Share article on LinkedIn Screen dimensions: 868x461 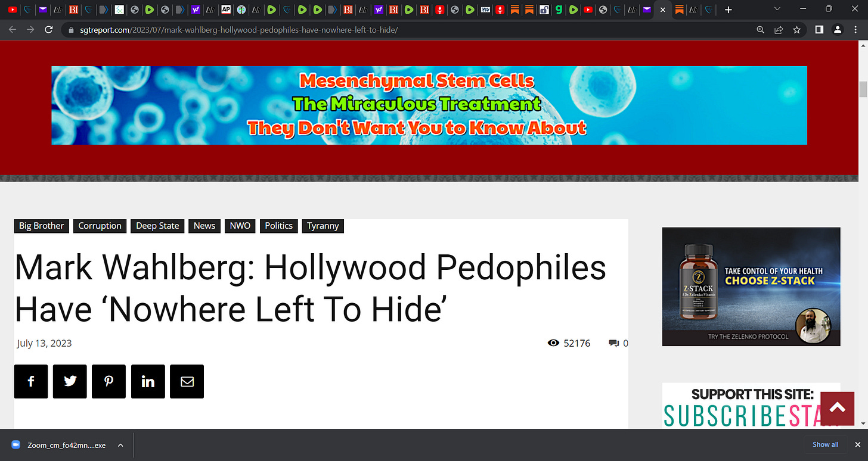click(148, 382)
